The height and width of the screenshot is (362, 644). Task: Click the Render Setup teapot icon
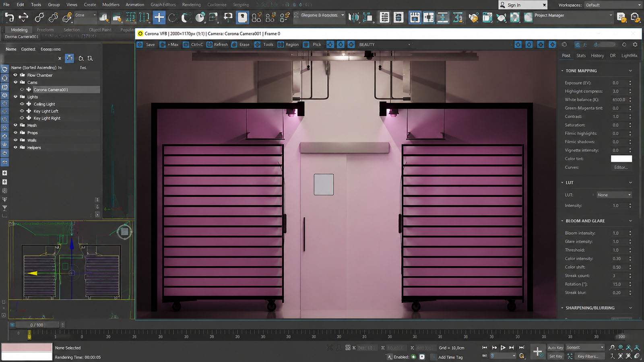473,17
